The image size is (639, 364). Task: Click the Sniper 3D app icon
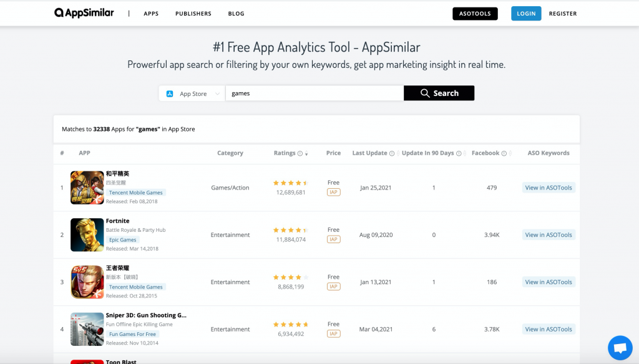click(87, 329)
